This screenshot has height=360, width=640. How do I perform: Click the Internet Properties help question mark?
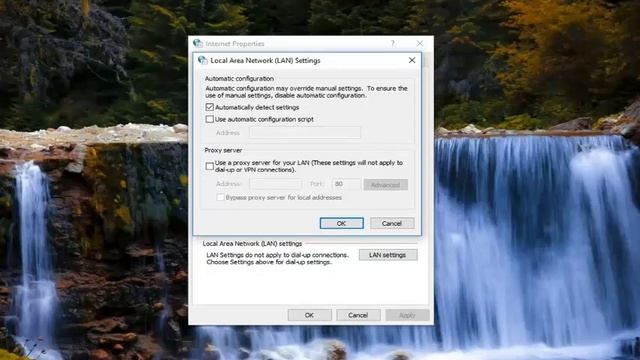[x=393, y=43]
